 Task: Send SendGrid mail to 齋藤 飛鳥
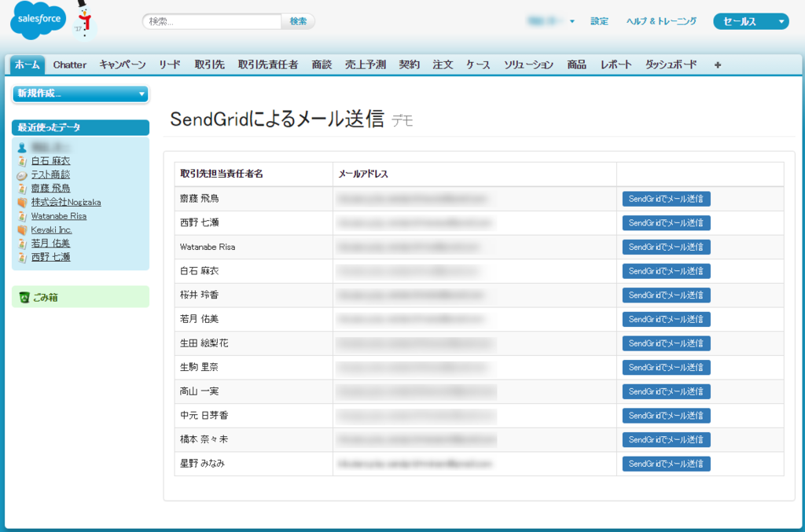[667, 199]
